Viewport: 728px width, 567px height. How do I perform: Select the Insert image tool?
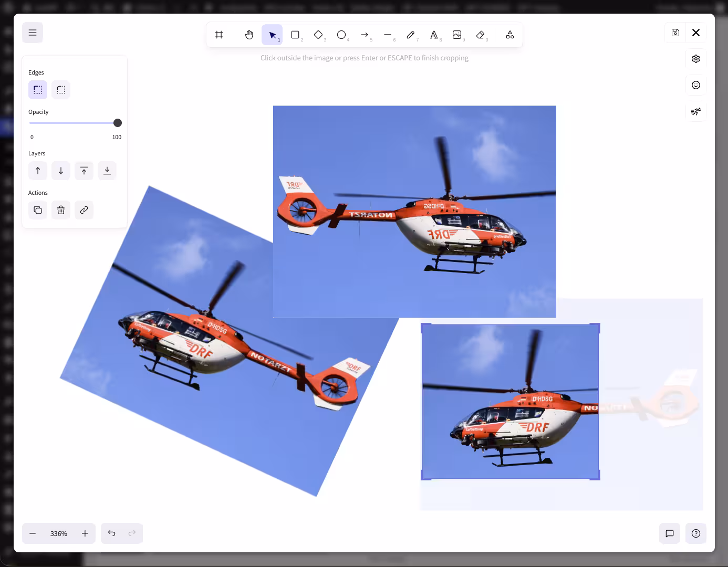[x=457, y=35]
